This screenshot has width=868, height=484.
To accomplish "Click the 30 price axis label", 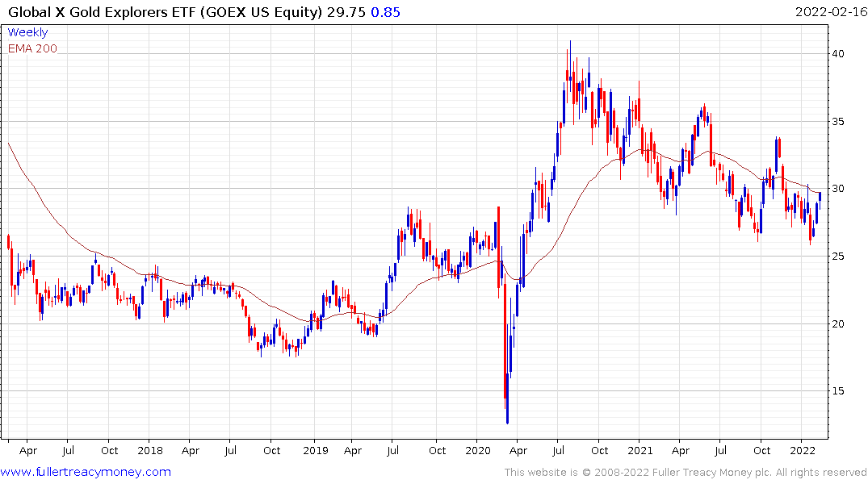I will pyautogui.click(x=837, y=189).
